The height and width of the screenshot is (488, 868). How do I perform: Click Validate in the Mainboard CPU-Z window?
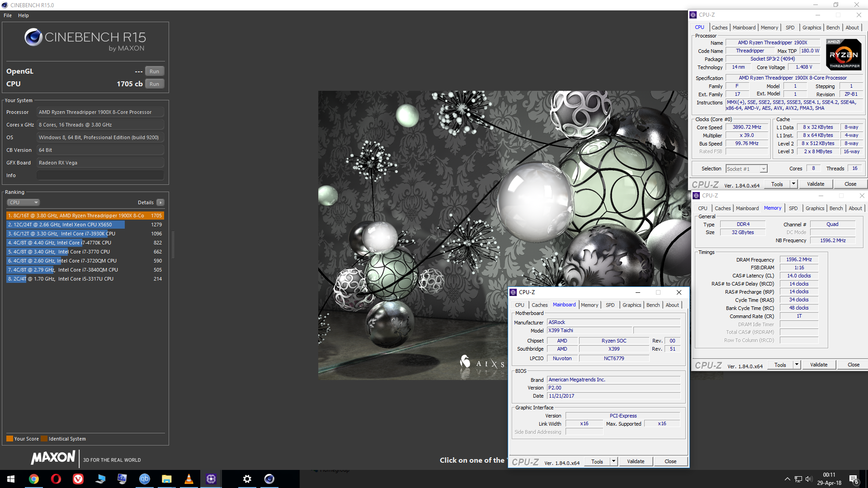click(x=636, y=461)
